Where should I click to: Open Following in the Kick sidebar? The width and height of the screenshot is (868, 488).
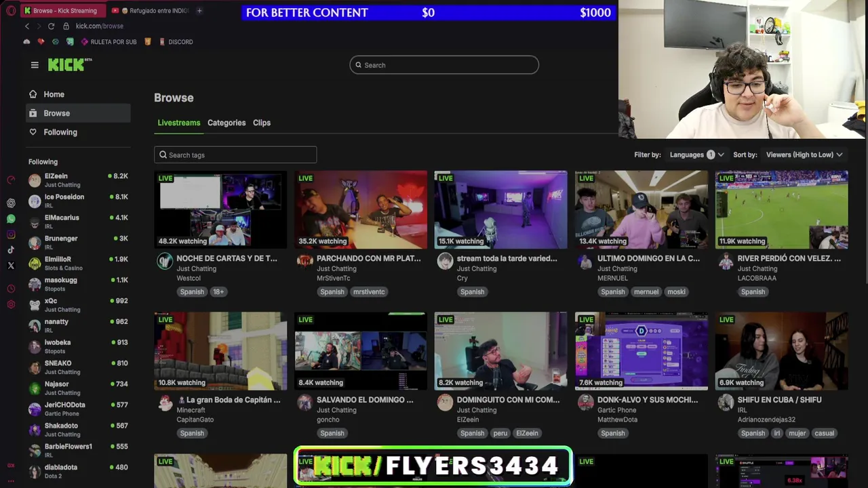click(x=78, y=132)
